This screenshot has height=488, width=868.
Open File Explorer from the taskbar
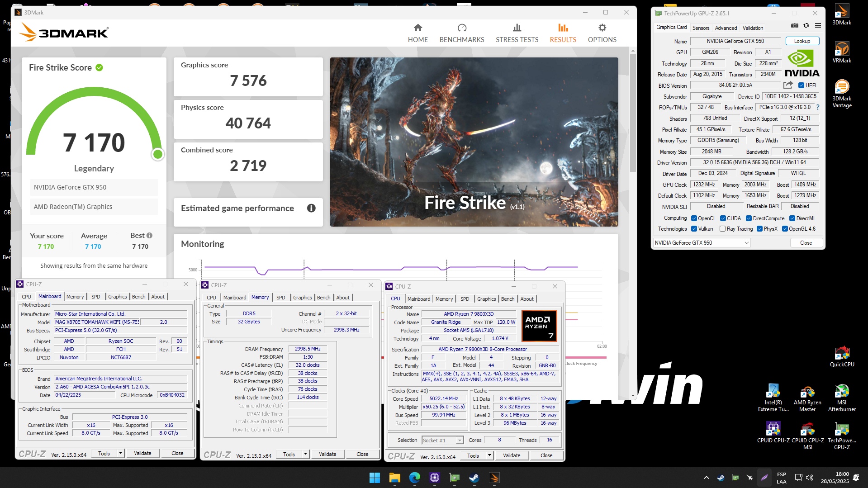394,478
